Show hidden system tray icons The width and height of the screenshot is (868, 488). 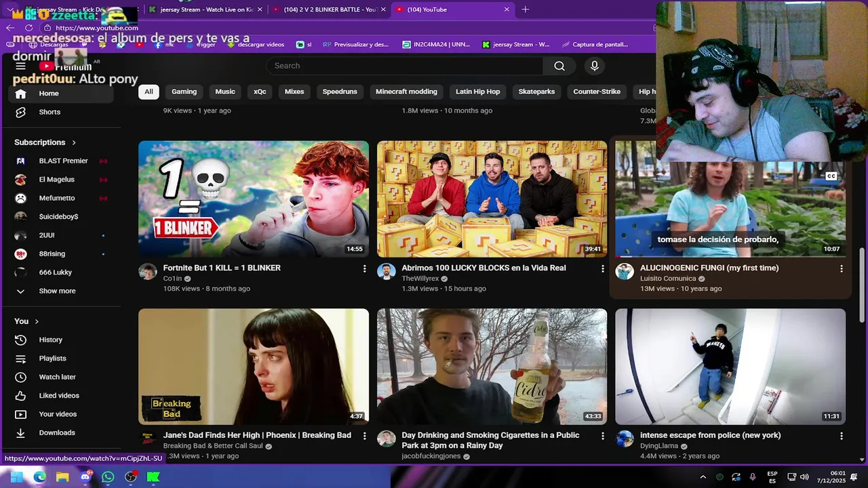[x=703, y=477]
